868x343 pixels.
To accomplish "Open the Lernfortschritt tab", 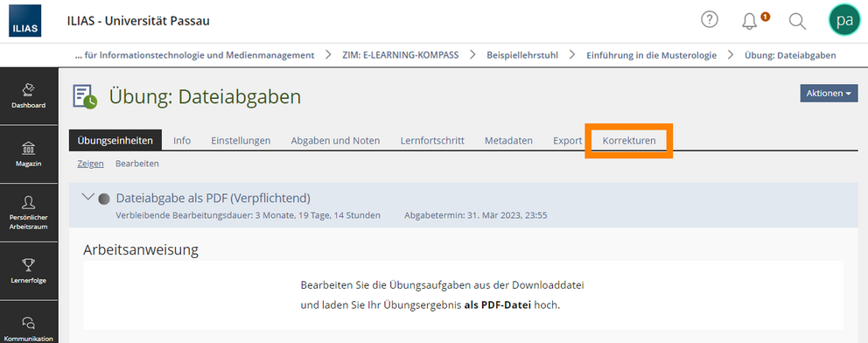I will [x=432, y=141].
